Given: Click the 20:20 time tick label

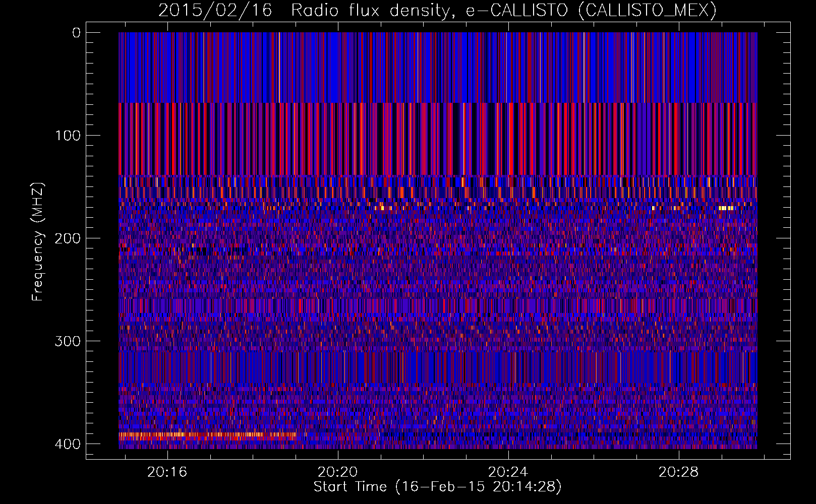Looking at the screenshot, I should pos(337,472).
